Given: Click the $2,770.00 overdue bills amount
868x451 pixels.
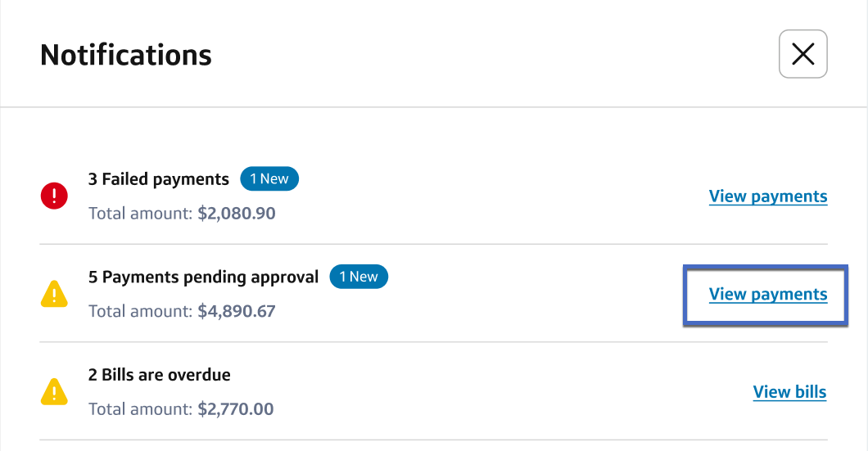Looking at the screenshot, I should click(236, 409).
